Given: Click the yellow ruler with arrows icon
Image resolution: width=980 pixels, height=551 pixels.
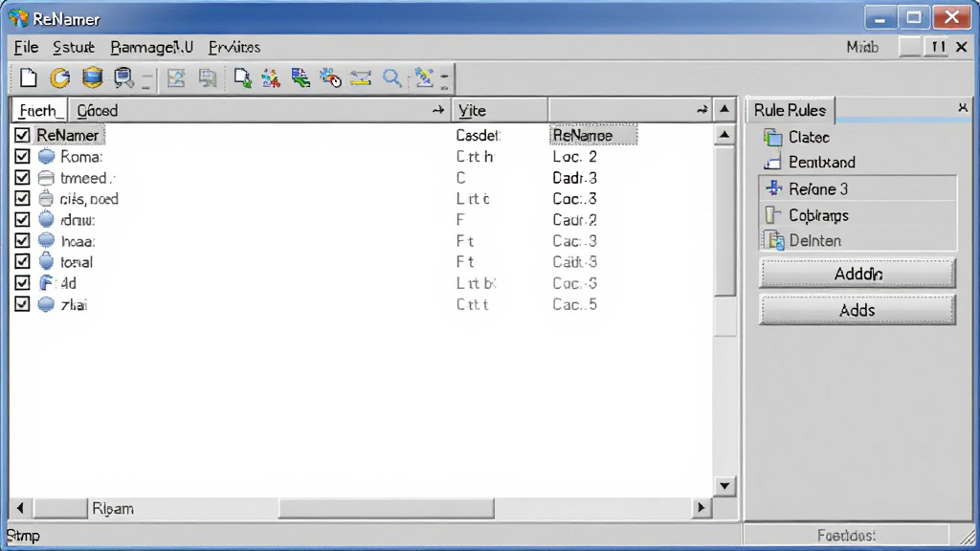Looking at the screenshot, I should (361, 78).
